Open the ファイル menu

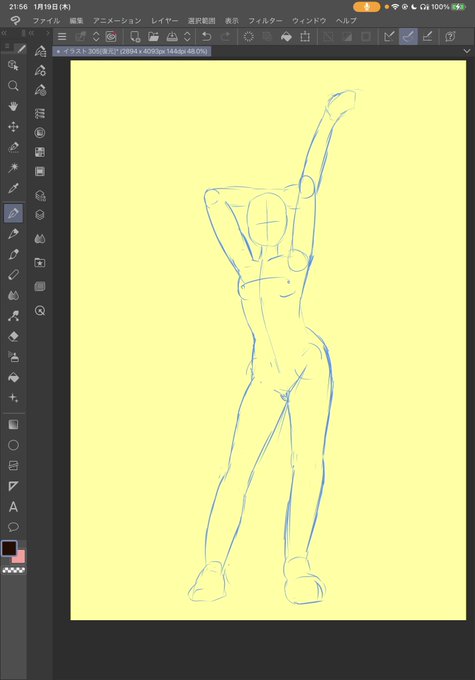(46, 21)
